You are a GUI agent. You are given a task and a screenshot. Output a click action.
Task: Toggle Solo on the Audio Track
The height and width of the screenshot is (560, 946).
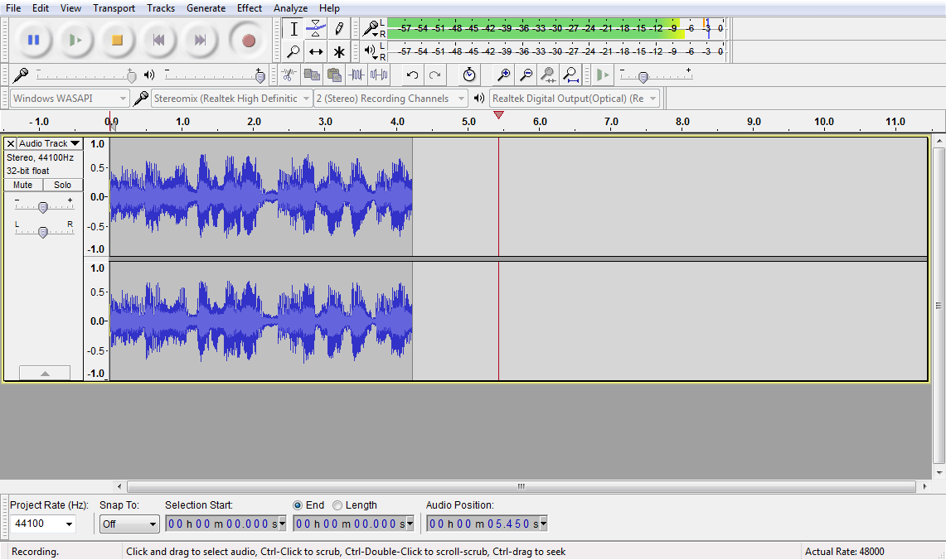(63, 185)
